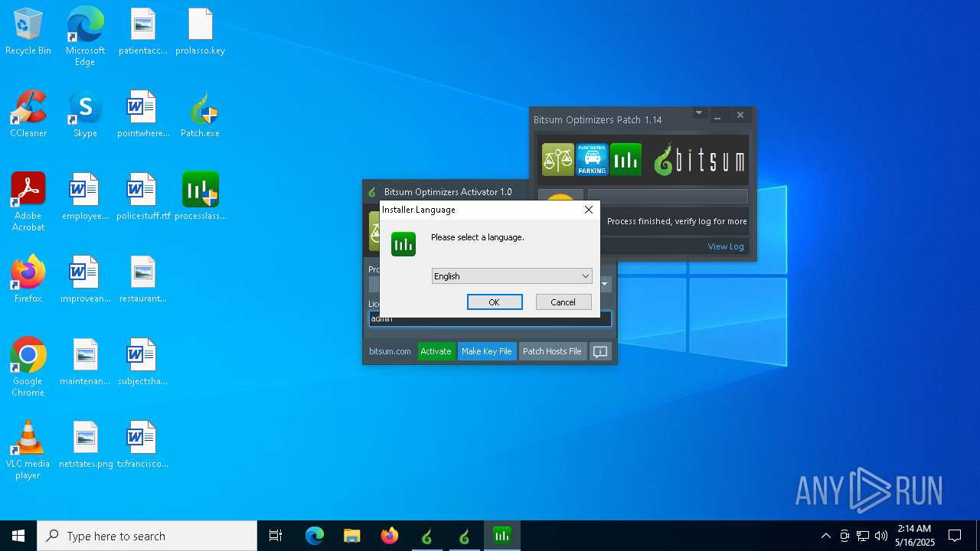
Task: Open Firefox from the taskbar
Action: point(390,536)
